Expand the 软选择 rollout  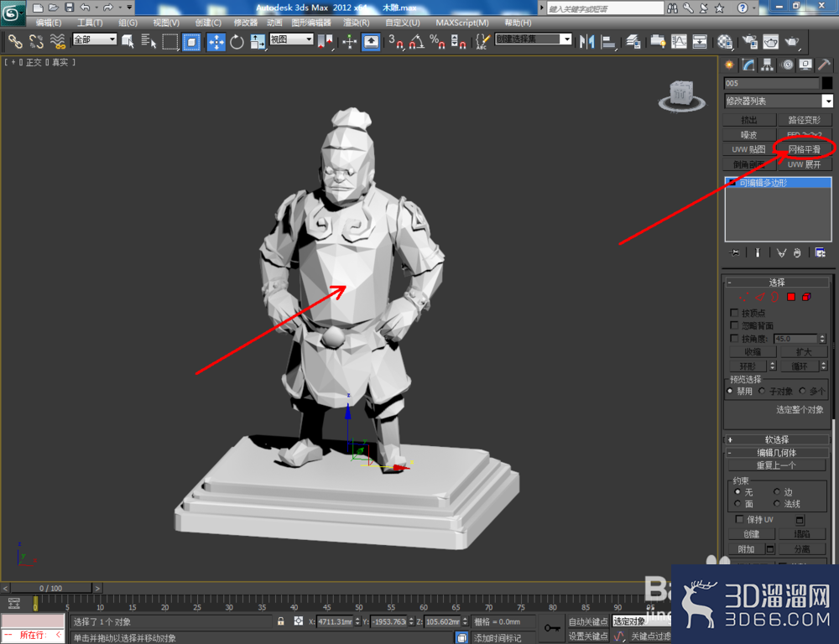[x=776, y=439]
